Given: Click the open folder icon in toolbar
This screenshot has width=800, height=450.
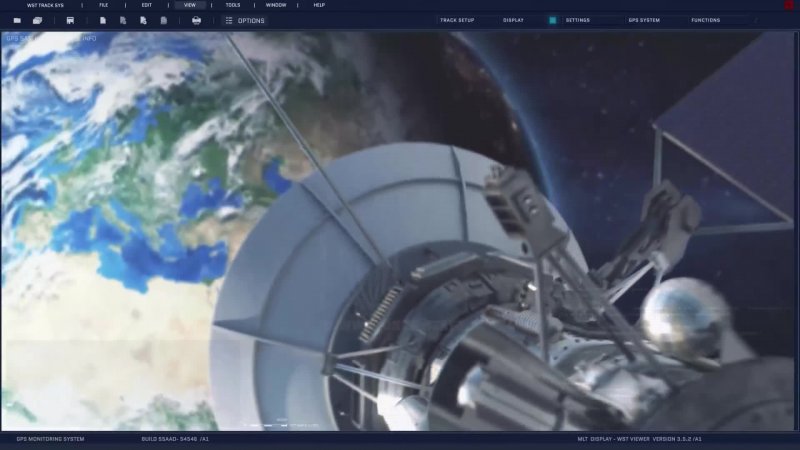Looking at the screenshot, I should [17, 20].
